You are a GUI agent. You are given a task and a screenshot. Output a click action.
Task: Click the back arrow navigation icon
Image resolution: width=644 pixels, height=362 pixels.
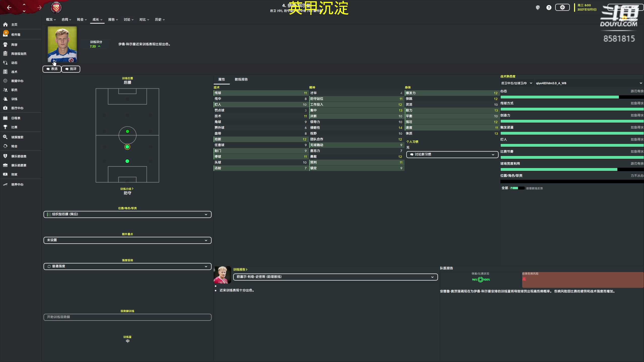[9, 8]
